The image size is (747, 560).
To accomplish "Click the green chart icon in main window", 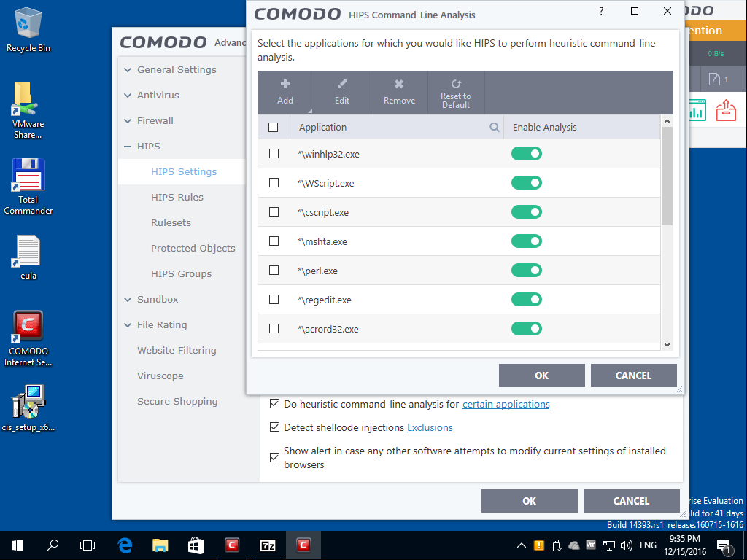I will tap(697, 110).
